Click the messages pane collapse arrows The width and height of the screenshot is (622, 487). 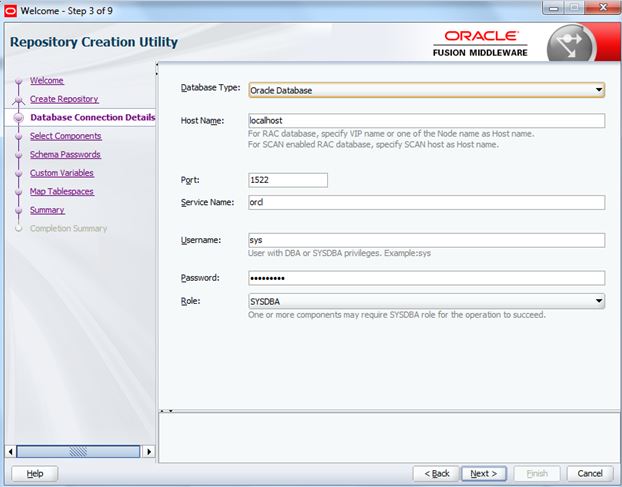166,411
